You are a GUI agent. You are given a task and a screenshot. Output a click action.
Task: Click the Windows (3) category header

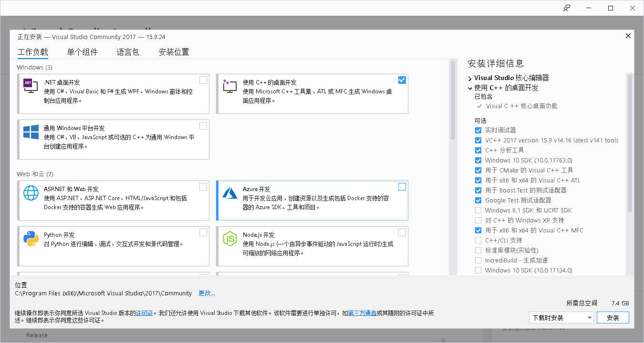(34, 67)
